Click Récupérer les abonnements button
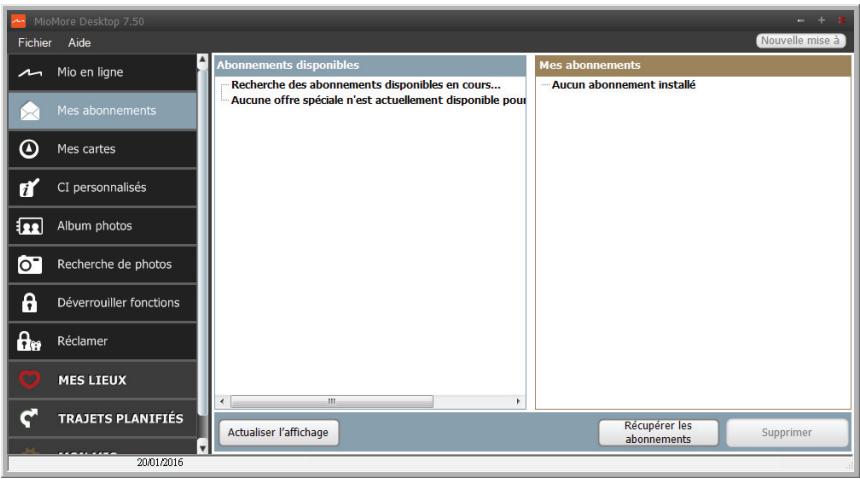860x479 pixels. click(658, 432)
